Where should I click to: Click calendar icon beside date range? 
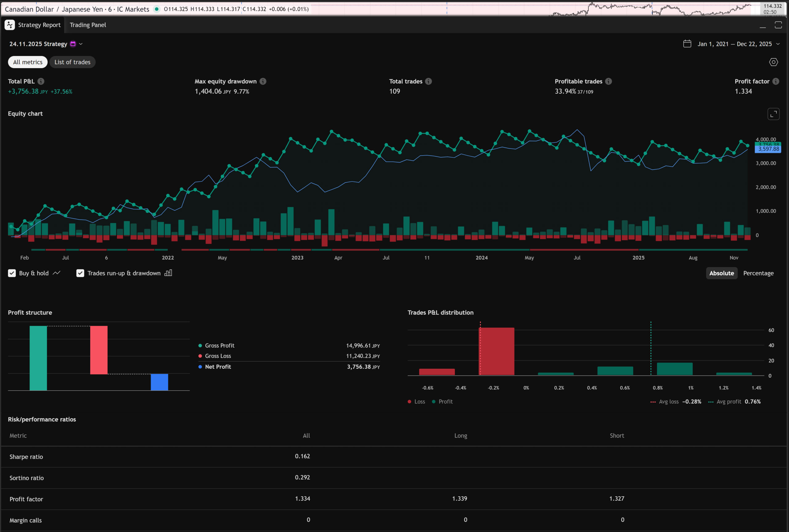[687, 44]
